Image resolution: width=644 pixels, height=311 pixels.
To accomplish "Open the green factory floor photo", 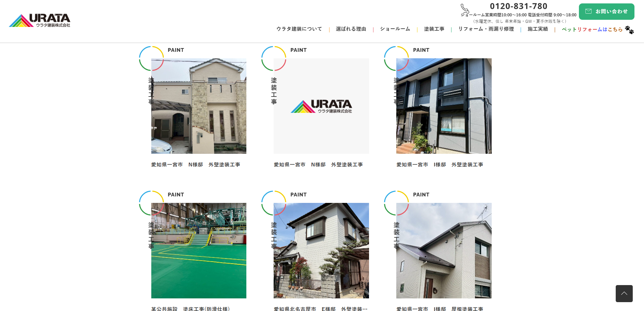I will pyautogui.click(x=199, y=251).
